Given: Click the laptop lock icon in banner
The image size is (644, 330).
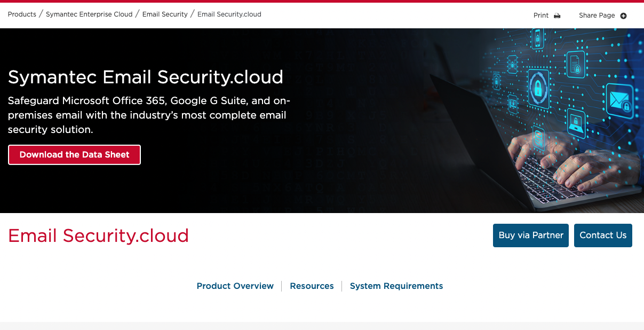Looking at the screenshot, I should click(x=576, y=123).
